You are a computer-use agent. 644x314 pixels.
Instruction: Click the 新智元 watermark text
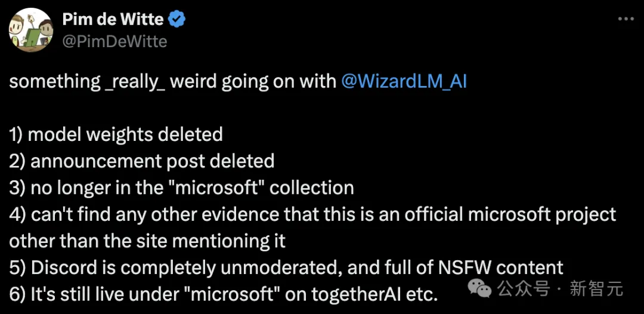(x=596, y=290)
